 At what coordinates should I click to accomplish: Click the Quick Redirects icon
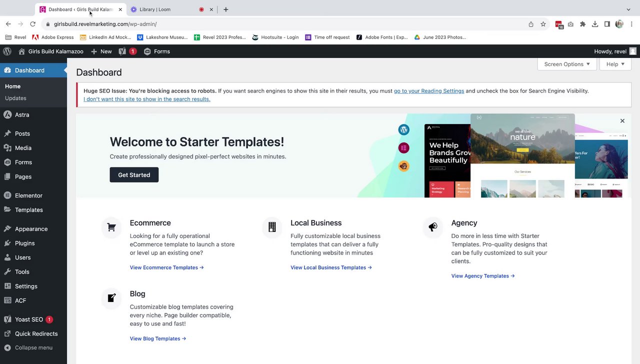point(7,333)
